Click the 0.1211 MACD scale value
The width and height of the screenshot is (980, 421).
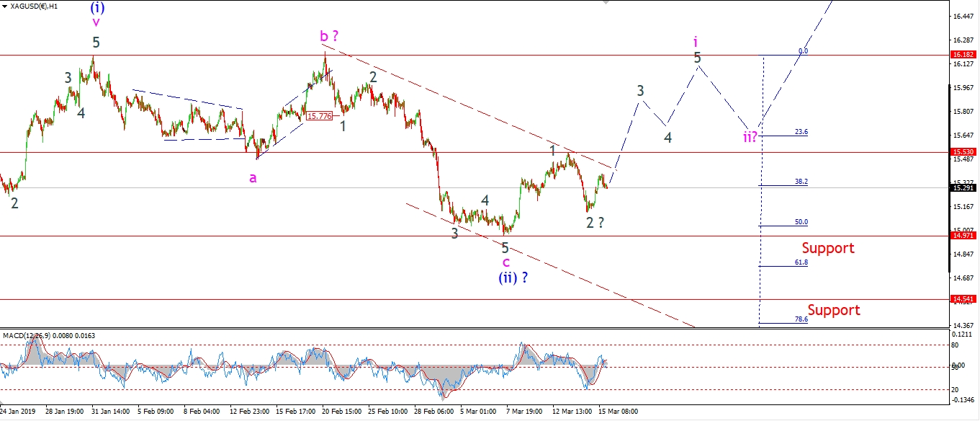pyautogui.click(x=963, y=334)
